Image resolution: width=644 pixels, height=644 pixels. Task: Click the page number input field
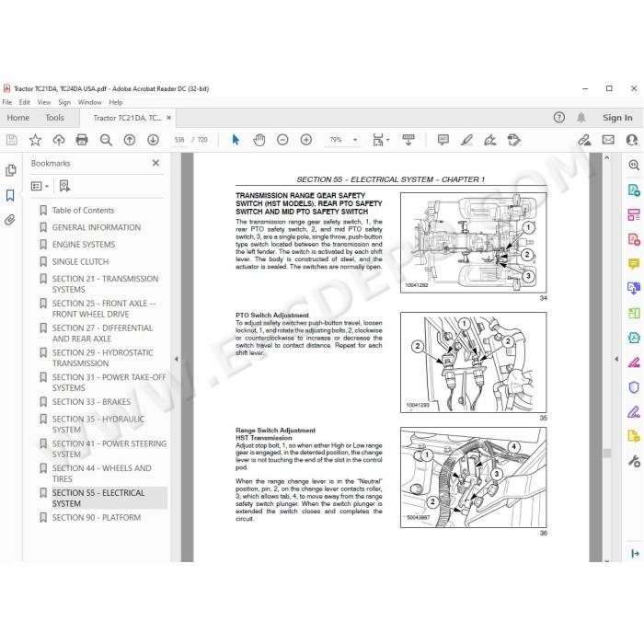coord(179,140)
